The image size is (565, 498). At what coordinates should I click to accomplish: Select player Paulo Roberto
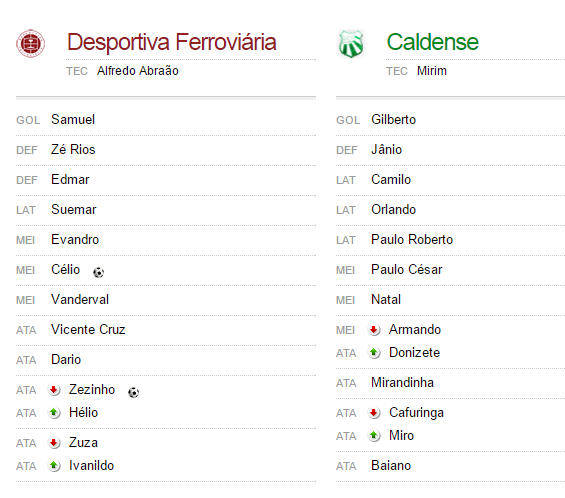click(x=412, y=240)
